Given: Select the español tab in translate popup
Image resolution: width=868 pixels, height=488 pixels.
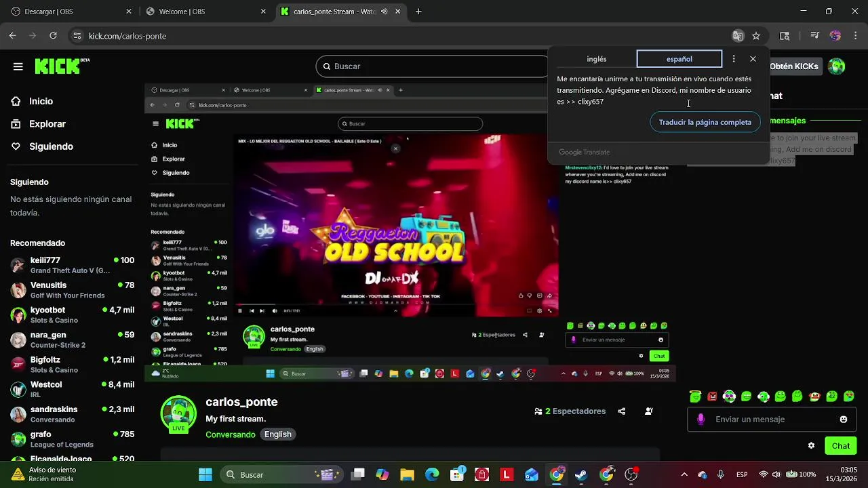Looking at the screenshot, I should [x=679, y=59].
